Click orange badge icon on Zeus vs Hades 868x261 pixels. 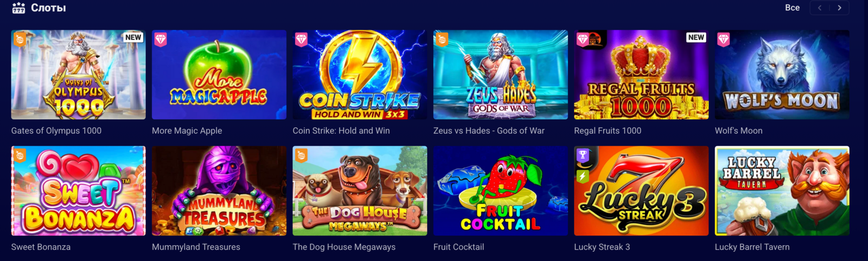[442, 39]
